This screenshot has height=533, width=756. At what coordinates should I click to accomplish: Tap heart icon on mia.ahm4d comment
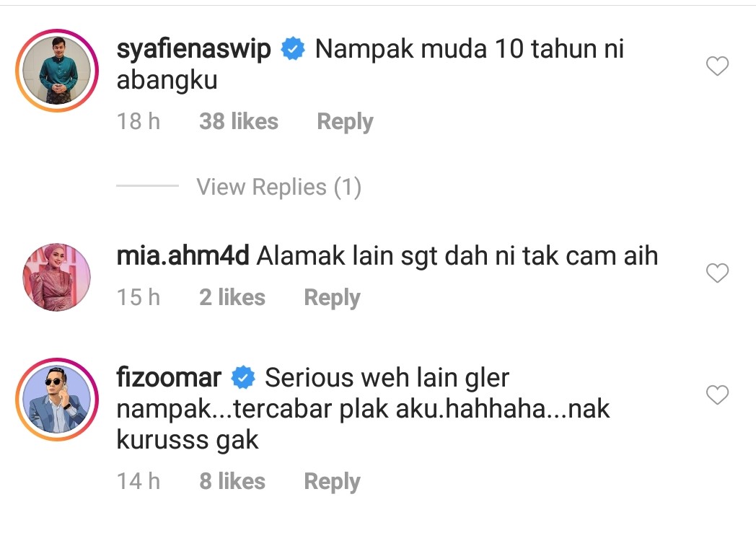(x=717, y=273)
